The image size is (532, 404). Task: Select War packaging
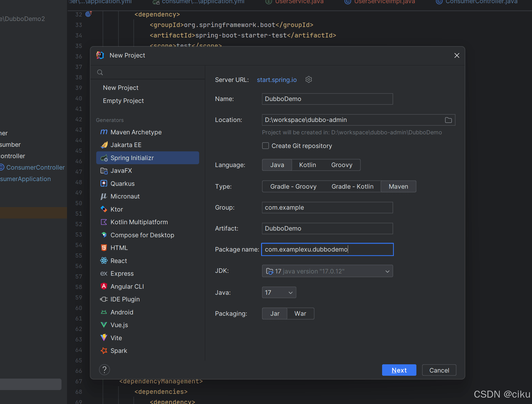pyautogui.click(x=300, y=313)
